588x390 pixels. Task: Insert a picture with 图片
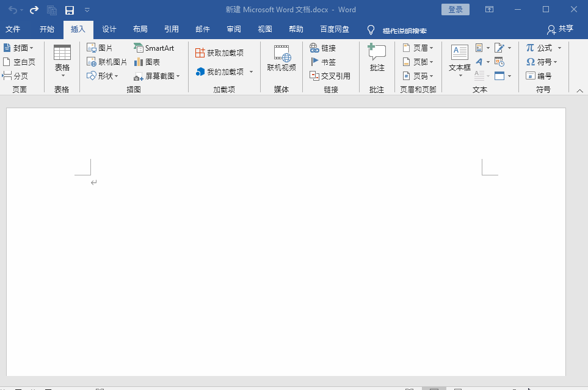(100, 48)
